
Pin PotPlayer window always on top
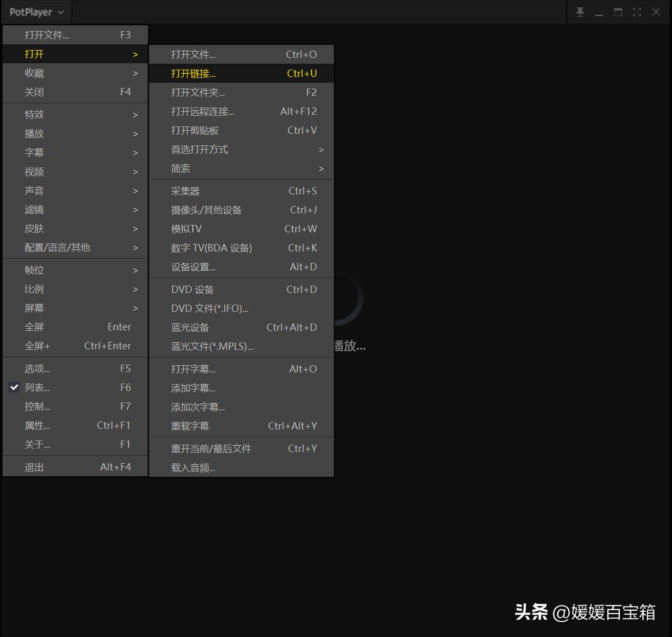[x=580, y=12]
